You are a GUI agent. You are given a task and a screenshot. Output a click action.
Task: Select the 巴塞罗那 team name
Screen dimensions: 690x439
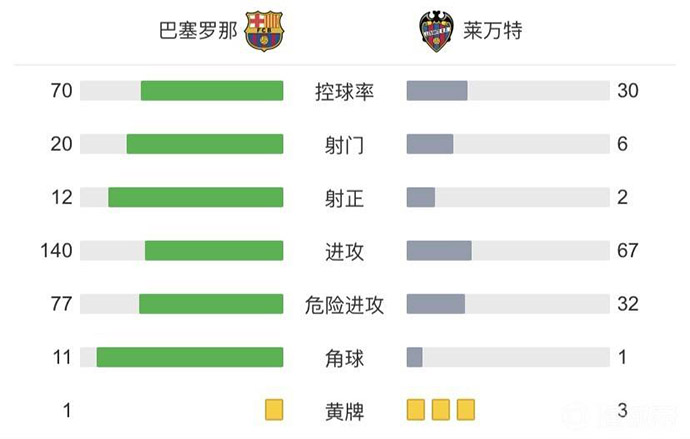coord(198,31)
